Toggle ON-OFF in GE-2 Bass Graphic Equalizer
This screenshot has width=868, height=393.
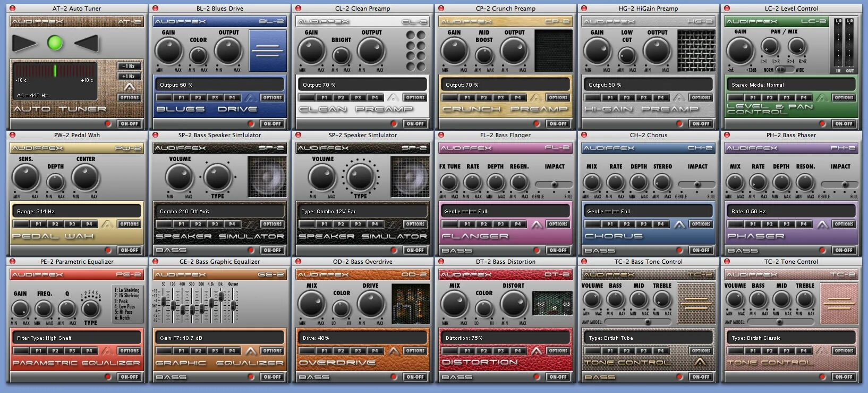pos(273,377)
